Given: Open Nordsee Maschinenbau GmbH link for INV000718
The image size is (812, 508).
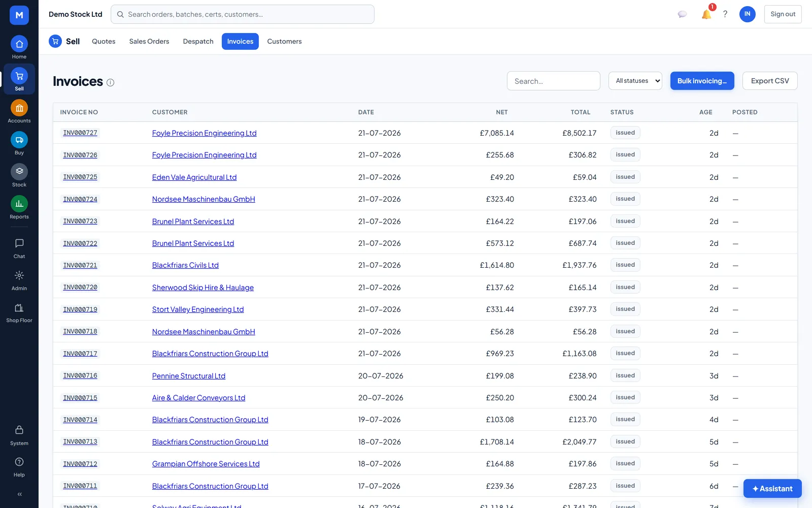Looking at the screenshot, I should coord(204,332).
